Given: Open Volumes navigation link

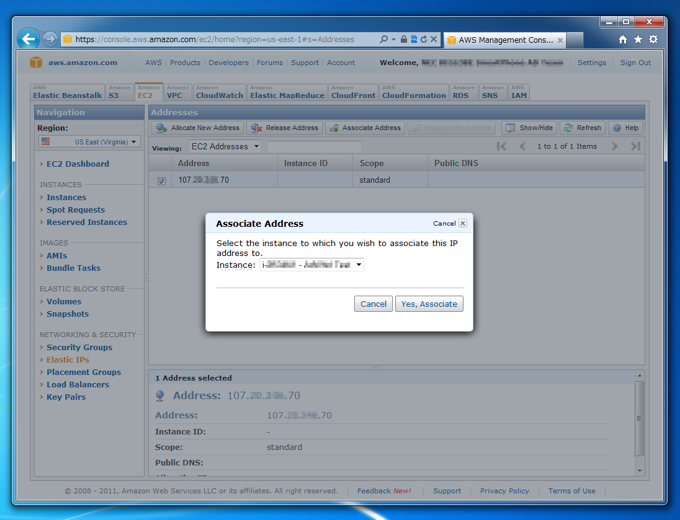Looking at the screenshot, I should [x=64, y=301].
